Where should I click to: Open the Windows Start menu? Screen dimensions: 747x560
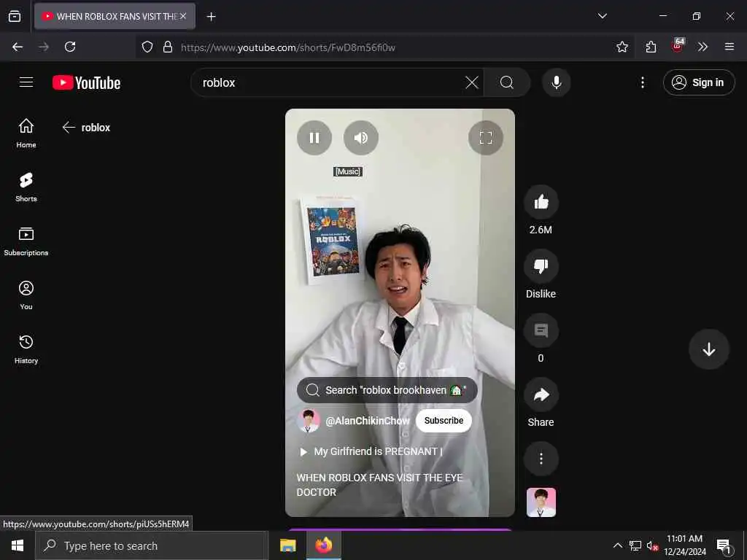[18, 545]
